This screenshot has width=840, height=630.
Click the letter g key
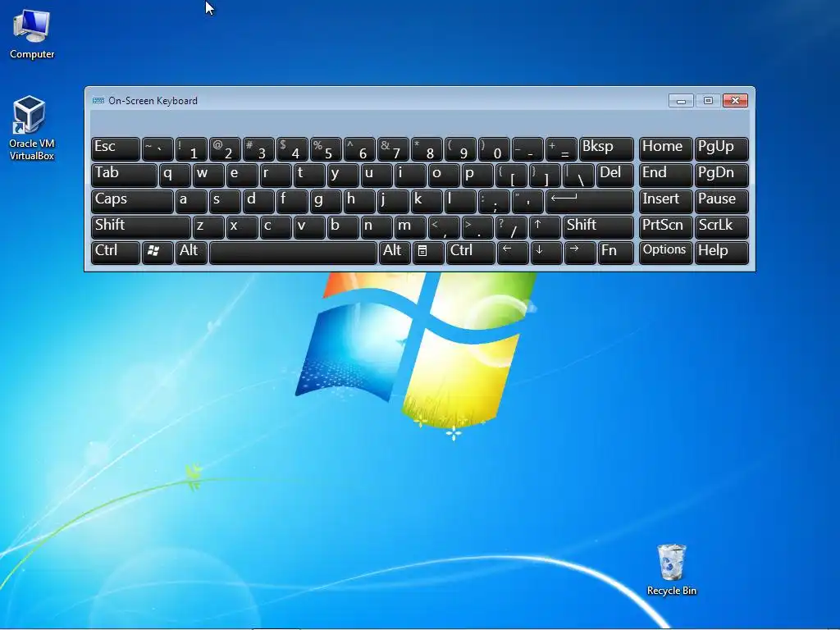coord(326,201)
